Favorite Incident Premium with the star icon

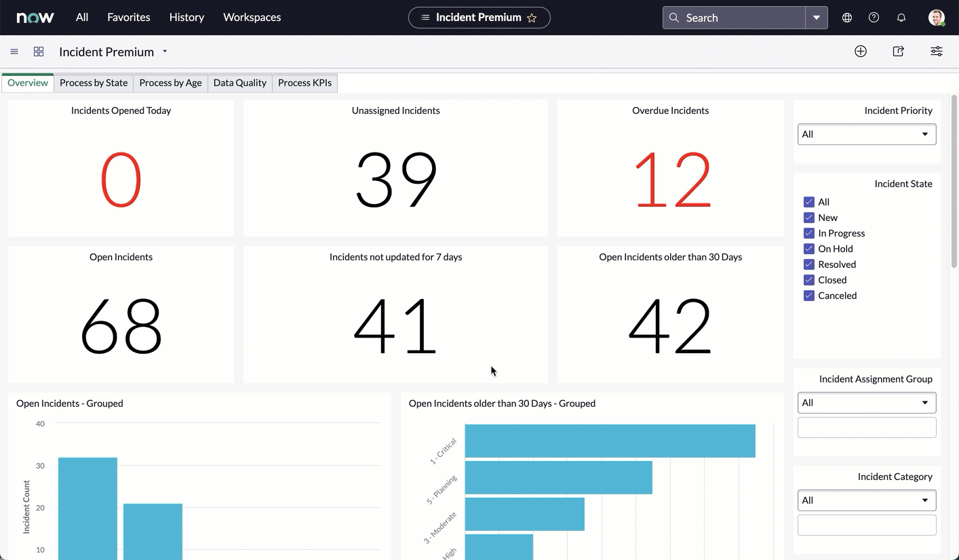click(x=532, y=18)
